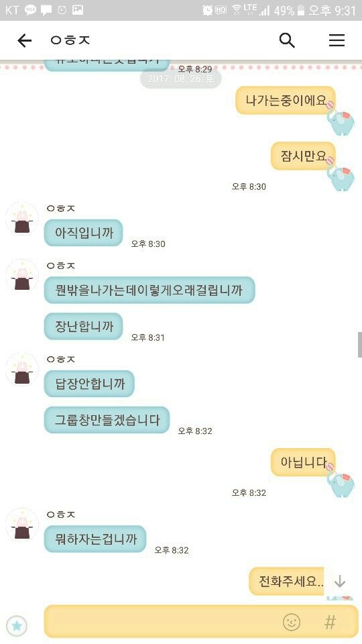362x644 pixels.
Task: Tap the chat scrollbar handle on right edge
Action: 359,345
